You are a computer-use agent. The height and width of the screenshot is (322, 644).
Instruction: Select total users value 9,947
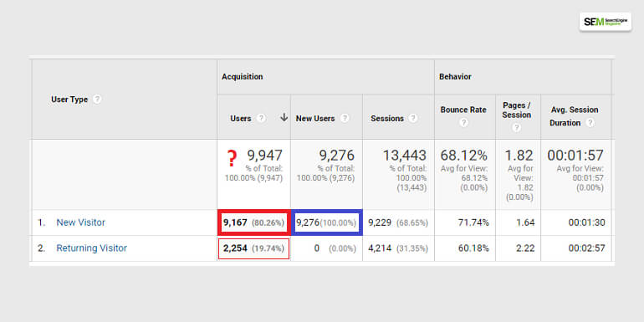(264, 156)
